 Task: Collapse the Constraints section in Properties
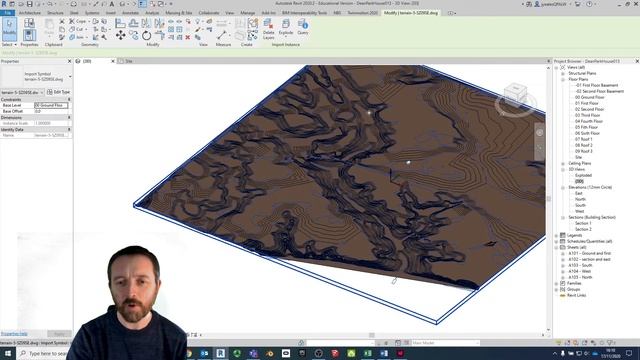69,100
